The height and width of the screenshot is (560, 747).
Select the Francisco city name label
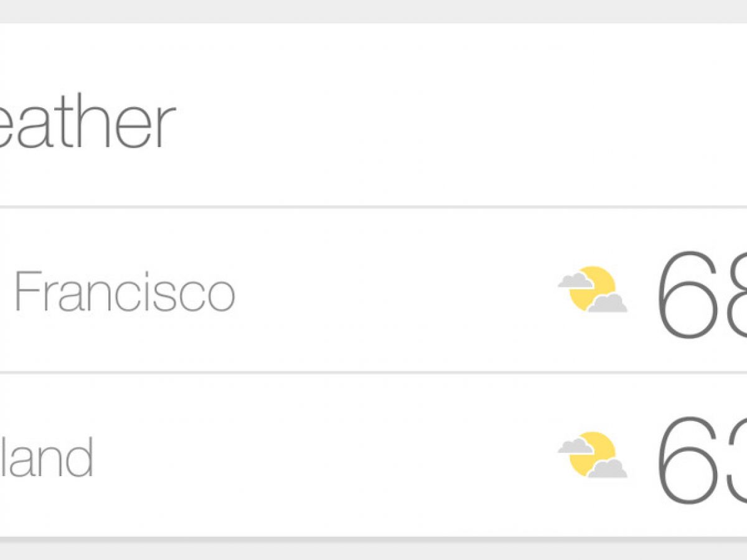click(125, 291)
